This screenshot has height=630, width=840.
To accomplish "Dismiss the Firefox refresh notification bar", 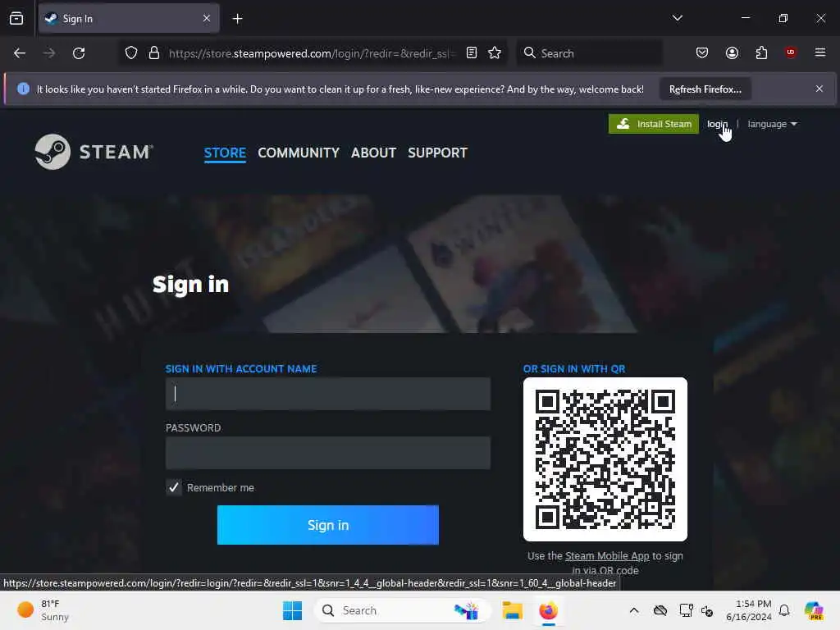I will click(819, 89).
